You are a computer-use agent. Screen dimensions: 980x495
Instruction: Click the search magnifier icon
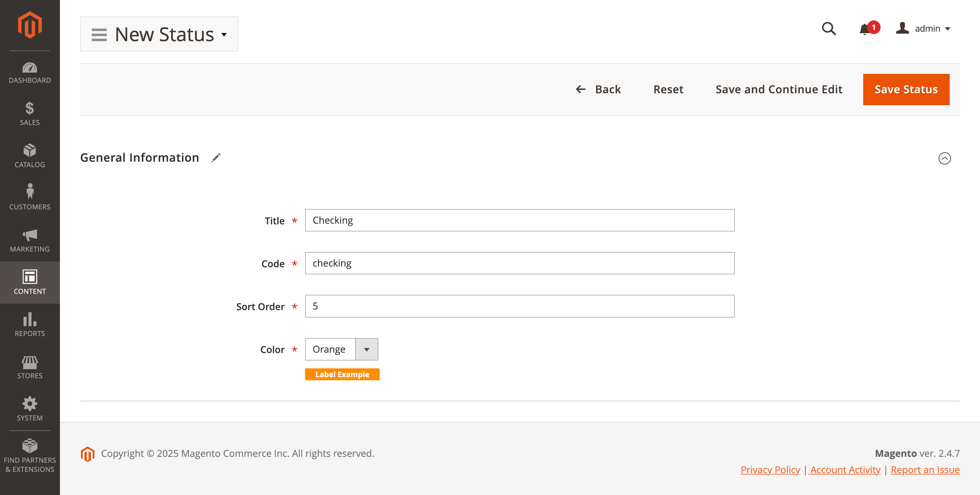click(x=828, y=29)
